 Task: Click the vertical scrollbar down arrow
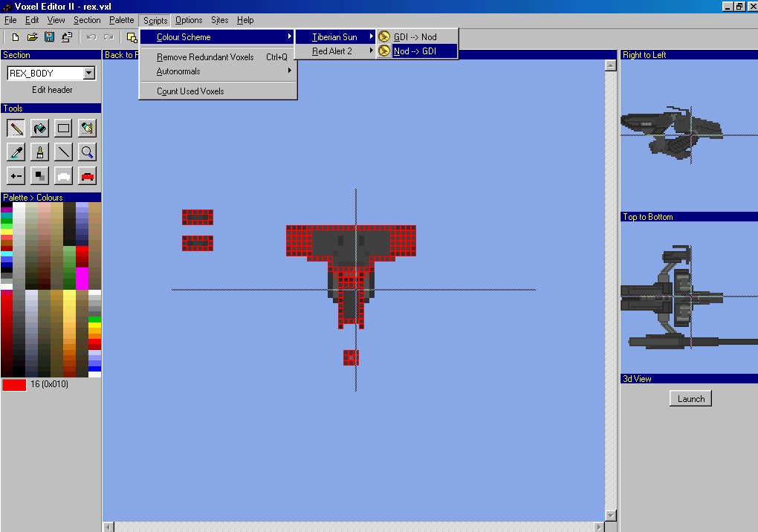point(611,516)
